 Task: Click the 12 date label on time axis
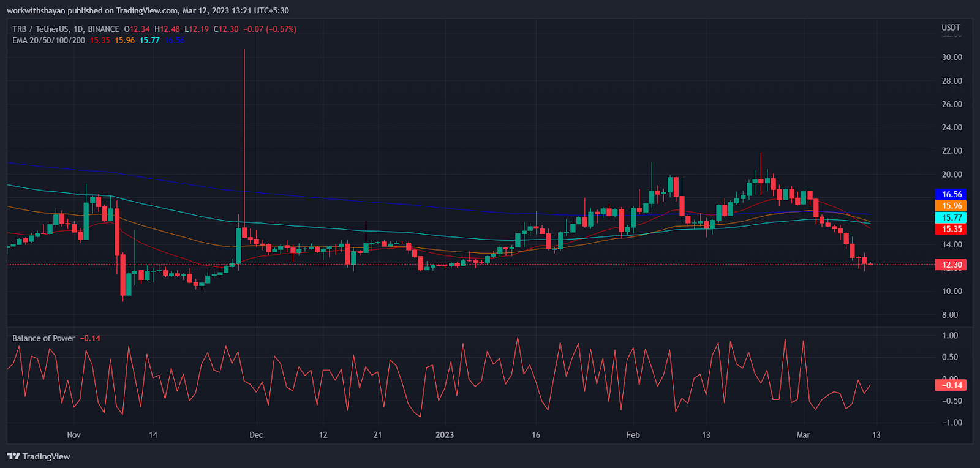coord(323,435)
